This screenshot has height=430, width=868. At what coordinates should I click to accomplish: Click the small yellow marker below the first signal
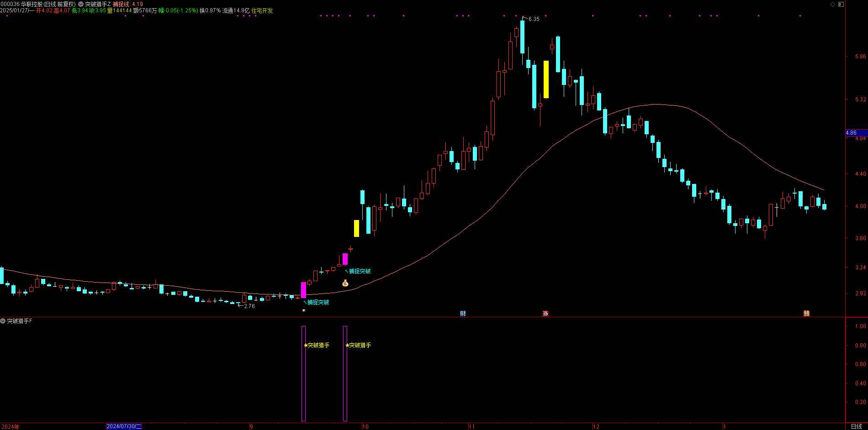point(304,310)
